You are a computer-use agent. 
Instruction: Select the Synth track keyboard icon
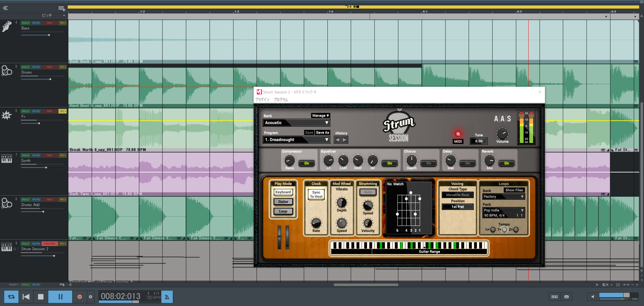coord(7,159)
